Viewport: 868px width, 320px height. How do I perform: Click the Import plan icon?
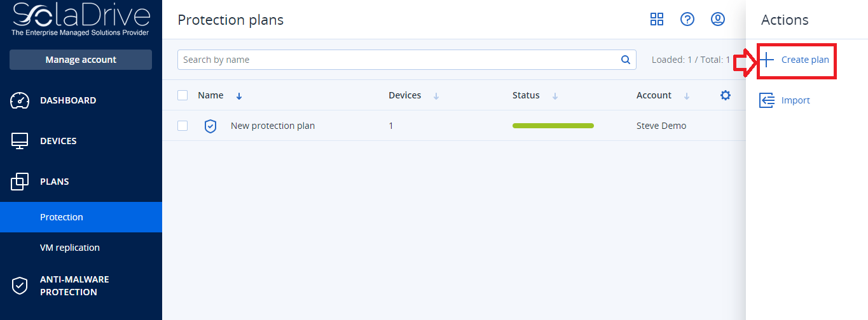point(768,100)
